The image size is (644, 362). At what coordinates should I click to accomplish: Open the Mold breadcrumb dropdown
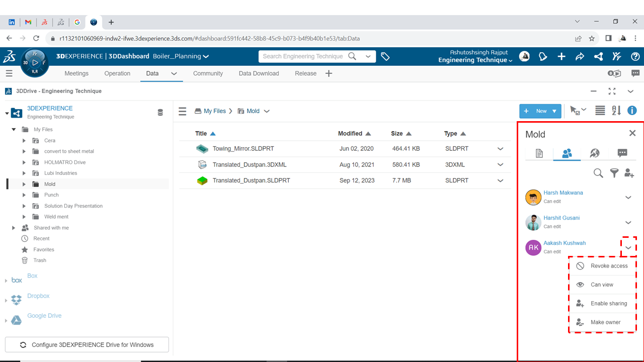(267, 111)
